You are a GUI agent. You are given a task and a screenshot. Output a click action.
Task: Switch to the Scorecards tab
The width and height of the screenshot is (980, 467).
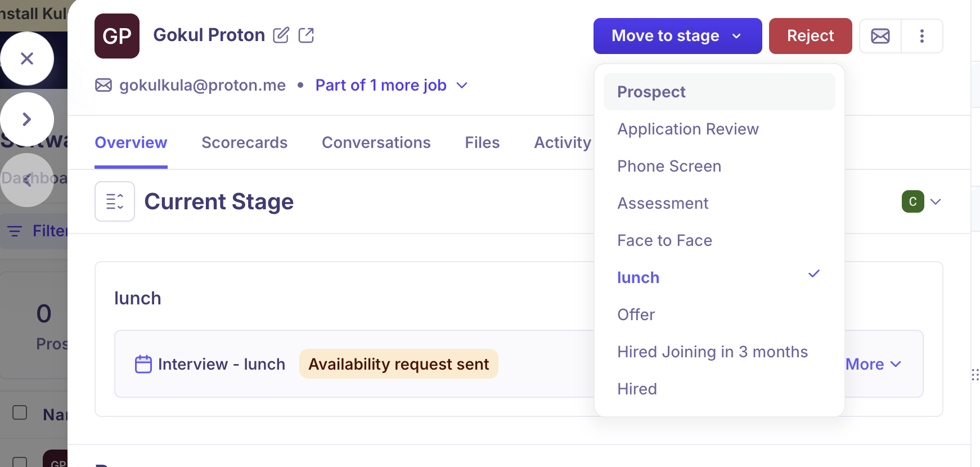244,142
